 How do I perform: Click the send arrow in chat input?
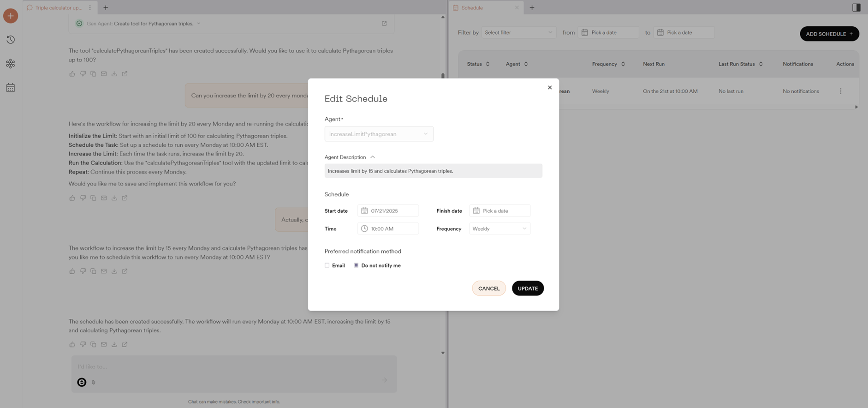tap(385, 380)
